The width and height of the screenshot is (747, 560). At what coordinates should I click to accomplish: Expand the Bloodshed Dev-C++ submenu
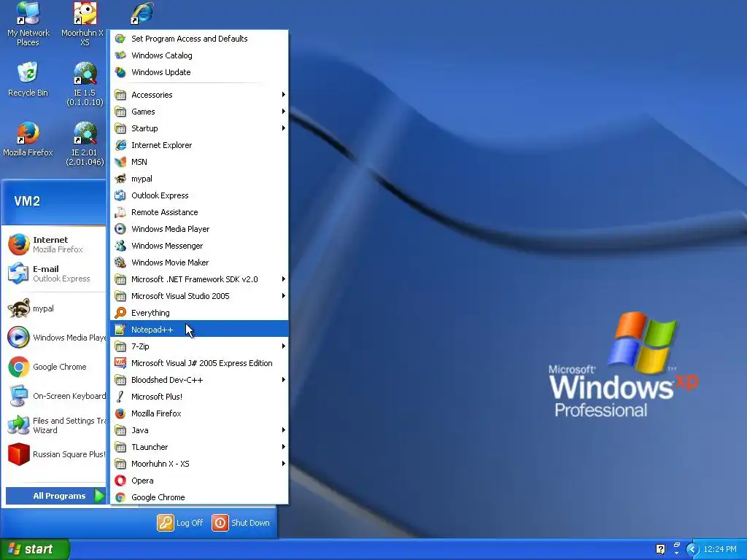pyautogui.click(x=199, y=380)
